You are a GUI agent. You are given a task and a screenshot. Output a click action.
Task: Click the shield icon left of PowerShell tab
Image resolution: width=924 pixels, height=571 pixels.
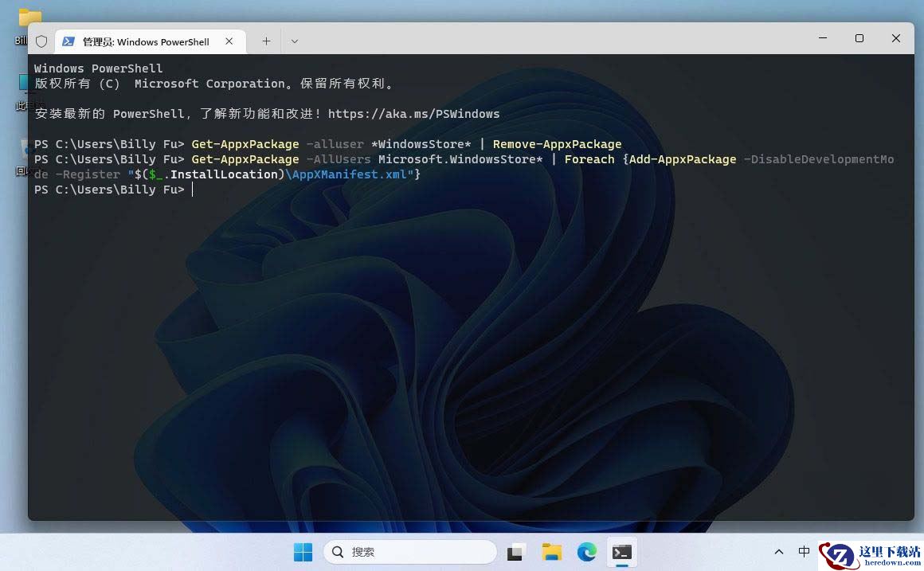pyautogui.click(x=41, y=41)
